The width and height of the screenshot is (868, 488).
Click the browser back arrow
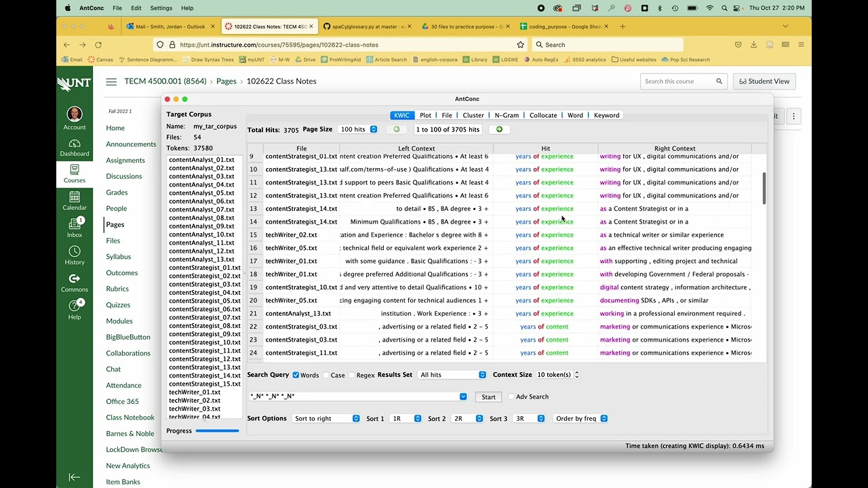[66, 45]
